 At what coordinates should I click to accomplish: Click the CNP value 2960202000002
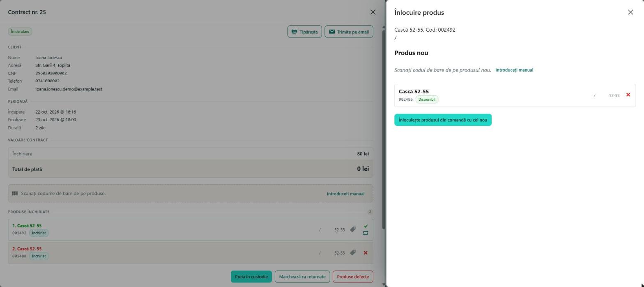point(51,73)
